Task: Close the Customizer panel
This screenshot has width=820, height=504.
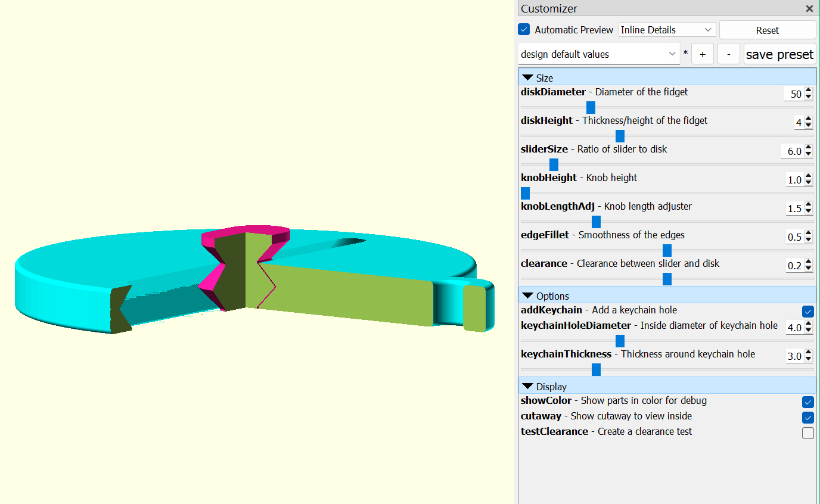Action: pyautogui.click(x=809, y=9)
